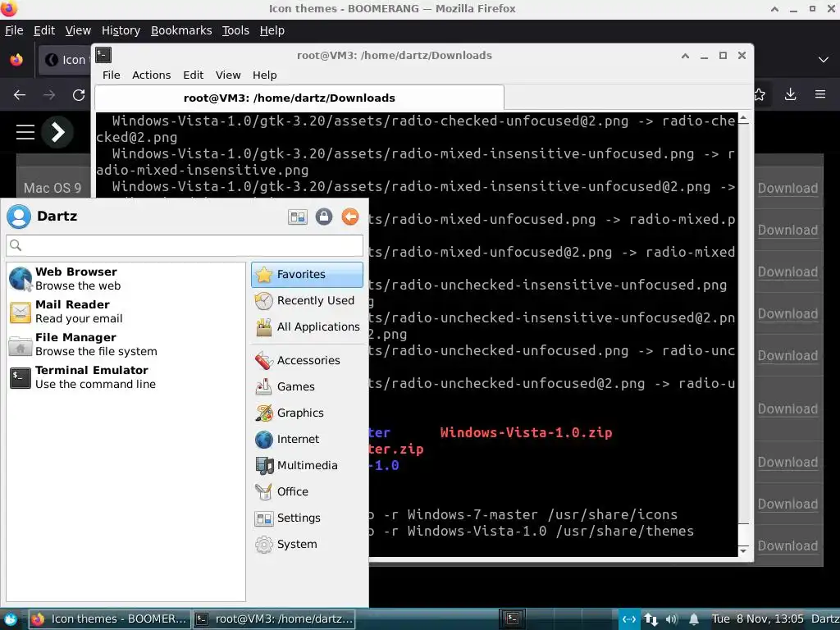
Task: Click network transfer arrows tray icon
Action: point(651,619)
